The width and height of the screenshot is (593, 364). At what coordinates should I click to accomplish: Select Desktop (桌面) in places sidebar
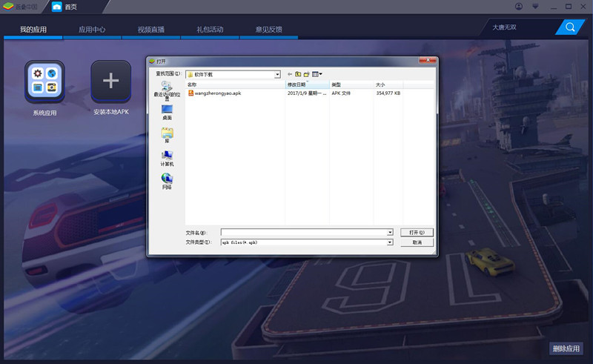(167, 112)
